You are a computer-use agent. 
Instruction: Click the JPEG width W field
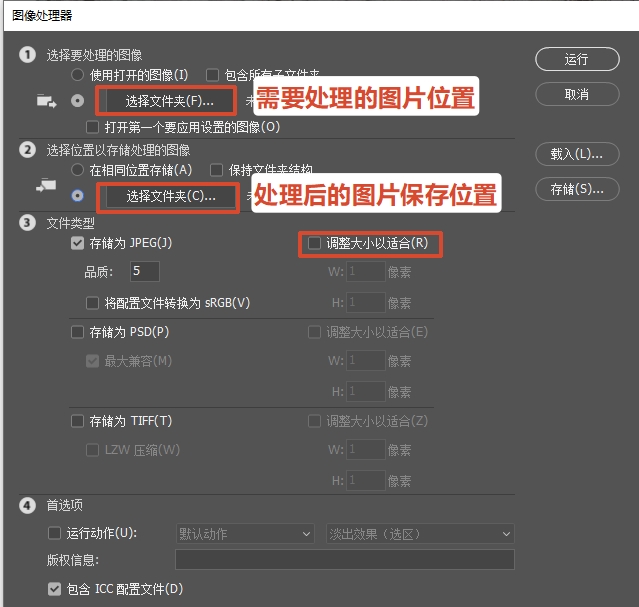tap(366, 271)
